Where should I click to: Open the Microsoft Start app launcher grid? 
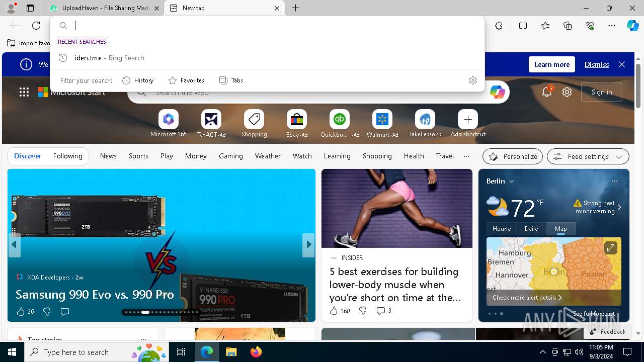click(x=24, y=92)
